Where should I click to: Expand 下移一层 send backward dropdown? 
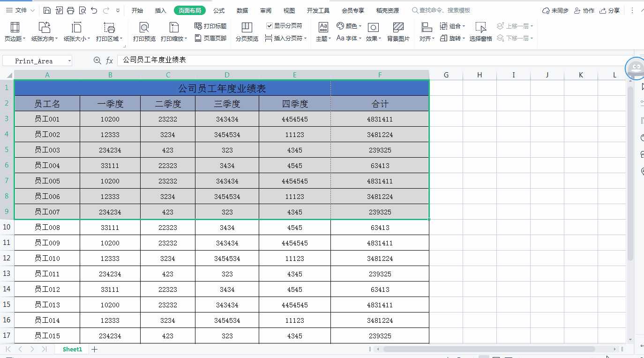(x=532, y=39)
